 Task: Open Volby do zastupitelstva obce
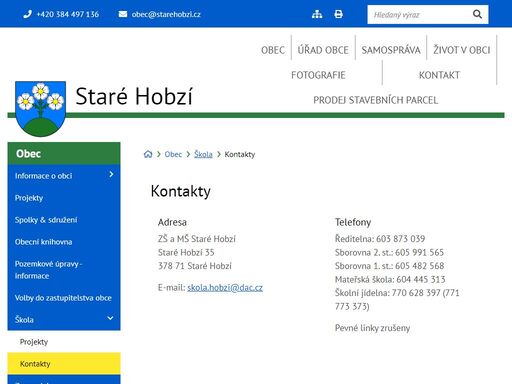tap(63, 298)
